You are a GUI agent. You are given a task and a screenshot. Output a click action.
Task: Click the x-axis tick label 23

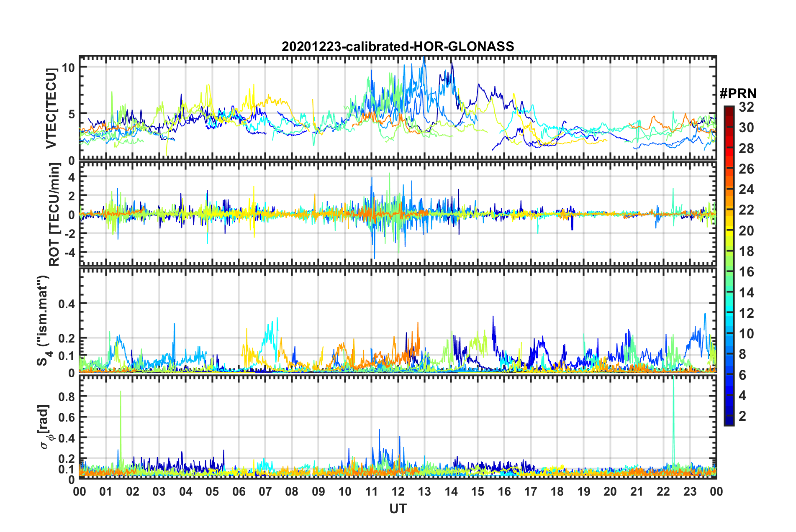click(x=690, y=491)
